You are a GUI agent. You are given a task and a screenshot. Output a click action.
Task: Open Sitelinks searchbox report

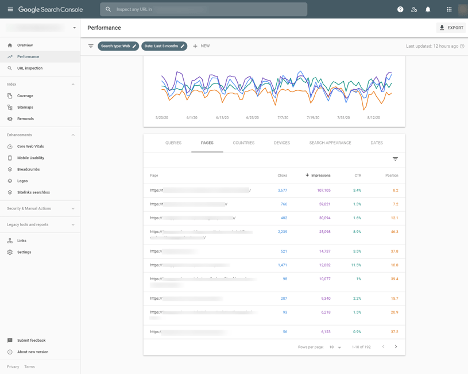40,192
